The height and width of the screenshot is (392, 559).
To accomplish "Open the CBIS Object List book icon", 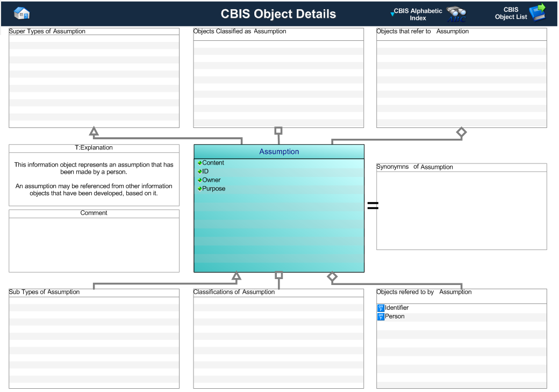I will [537, 12].
